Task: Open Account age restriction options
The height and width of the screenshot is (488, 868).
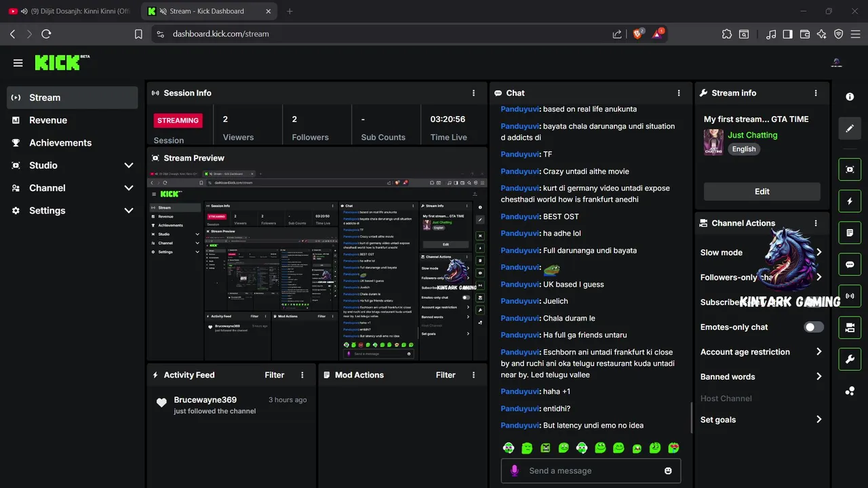Action: [x=818, y=352]
